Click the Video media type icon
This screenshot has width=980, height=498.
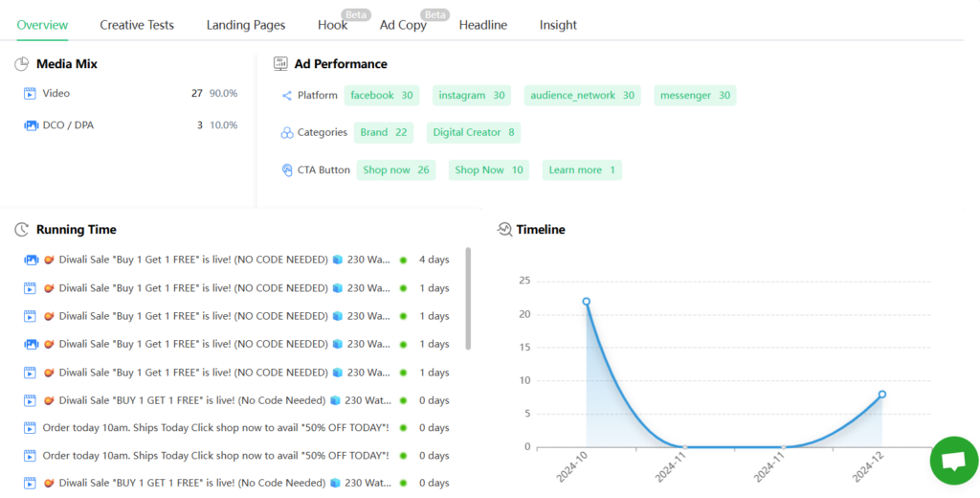pos(31,94)
